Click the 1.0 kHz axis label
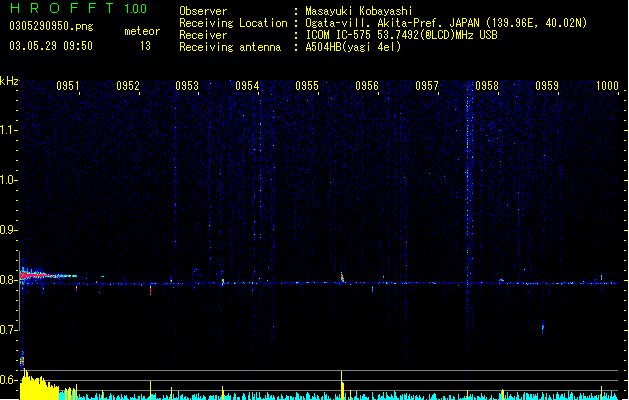Screen dimensions: 629x400 [x=8, y=180]
